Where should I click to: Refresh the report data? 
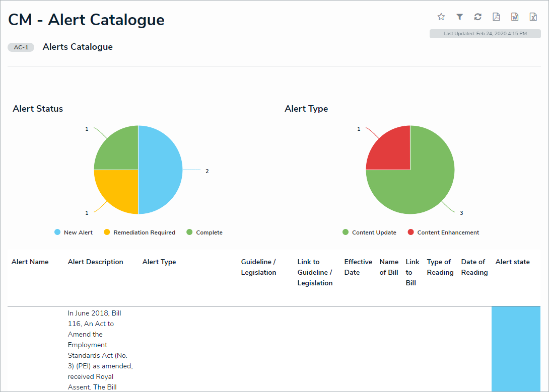point(478,17)
